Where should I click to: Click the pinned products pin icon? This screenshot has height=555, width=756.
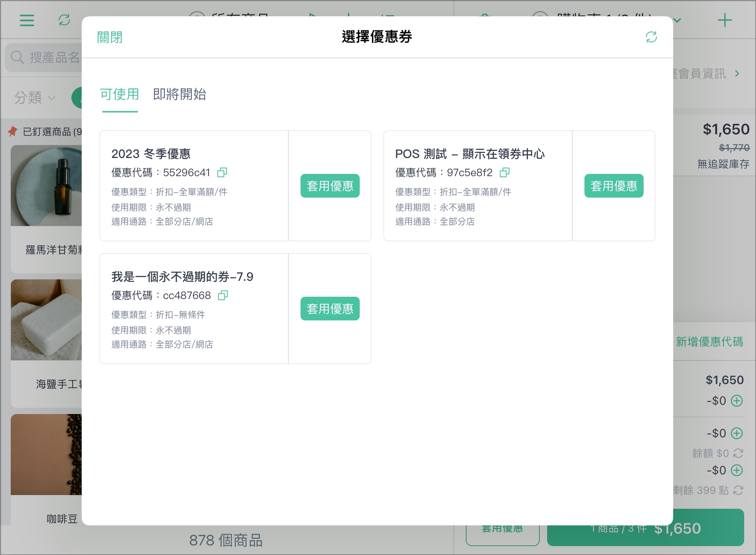tap(13, 131)
